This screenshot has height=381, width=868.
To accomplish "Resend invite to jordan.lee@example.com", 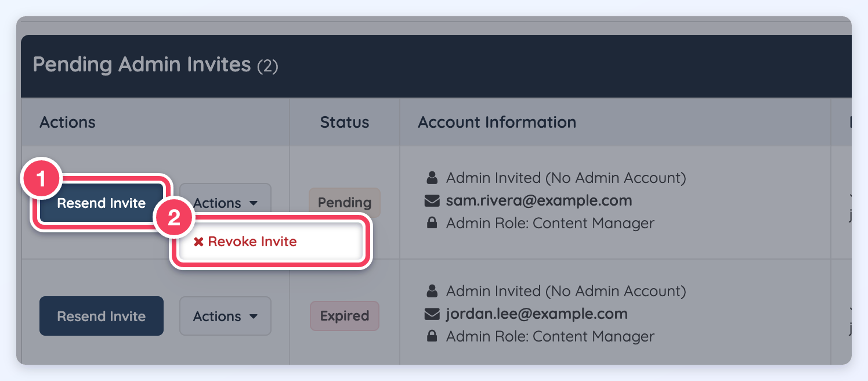I will [x=102, y=316].
